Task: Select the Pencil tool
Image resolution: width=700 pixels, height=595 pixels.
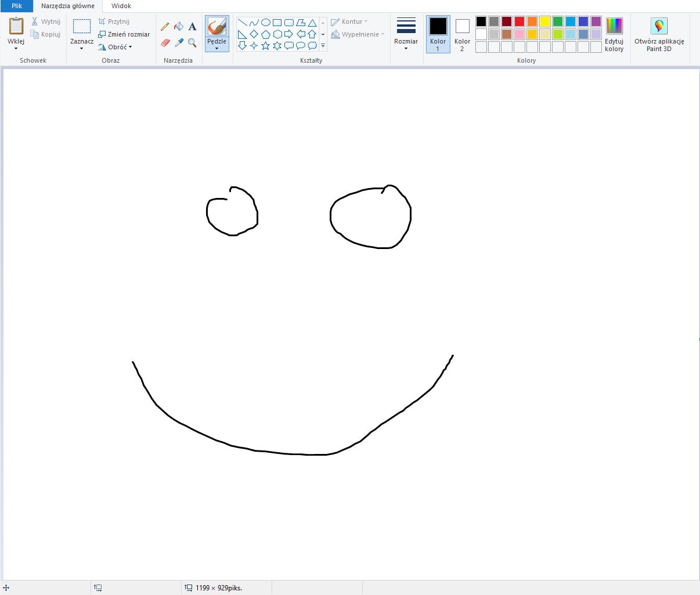Action: tap(165, 27)
